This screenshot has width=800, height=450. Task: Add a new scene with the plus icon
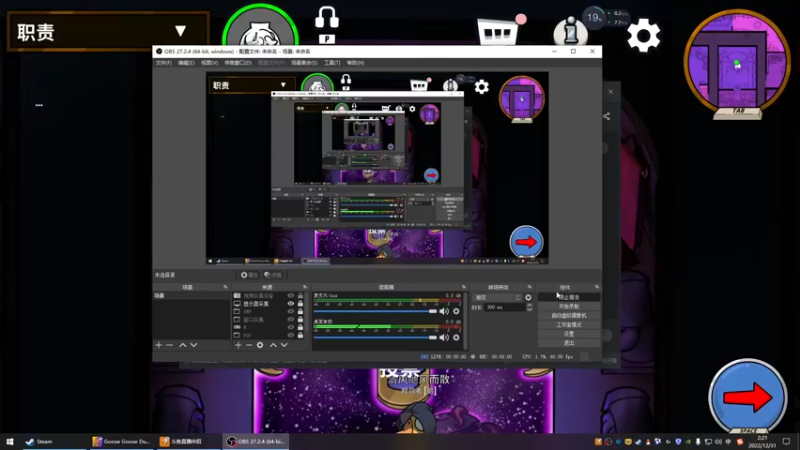point(159,345)
